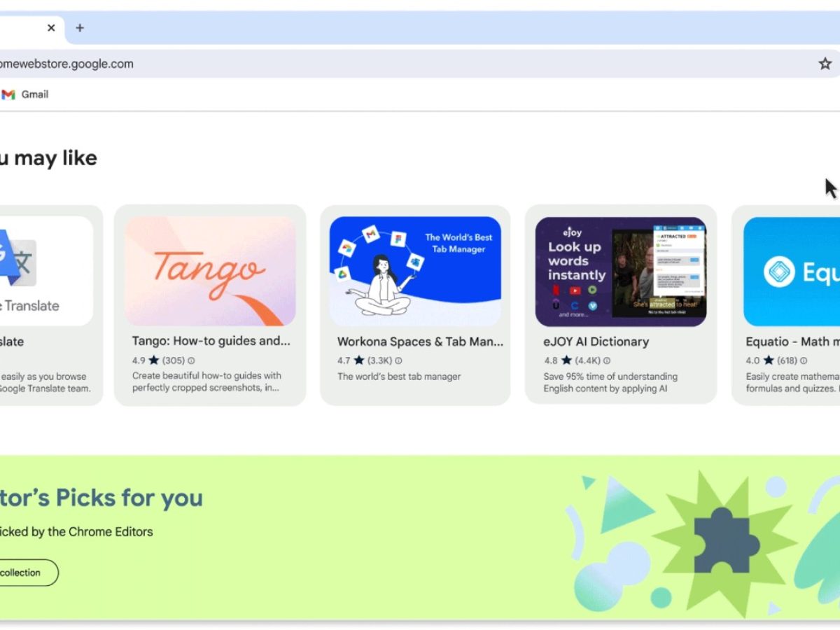The image size is (840, 630).
Task: Click the Tango 4.9 rating star
Action: click(x=154, y=360)
